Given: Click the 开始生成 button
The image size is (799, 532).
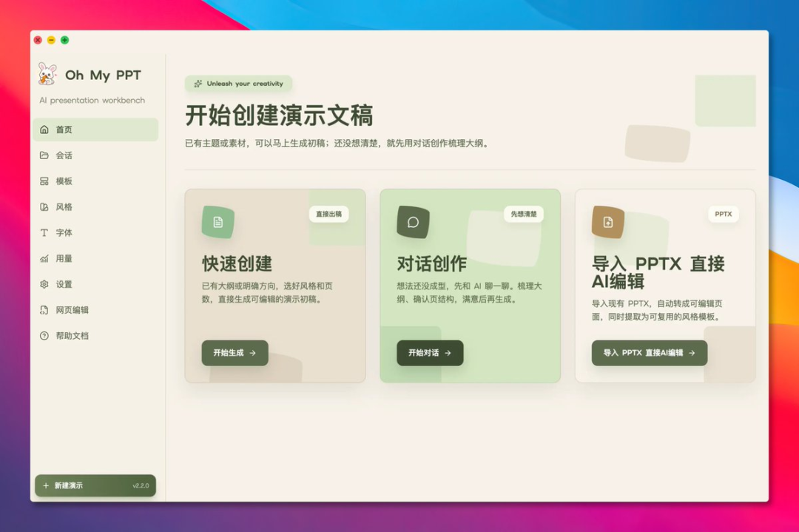Looking at the screenshot, I should (235, 353).
